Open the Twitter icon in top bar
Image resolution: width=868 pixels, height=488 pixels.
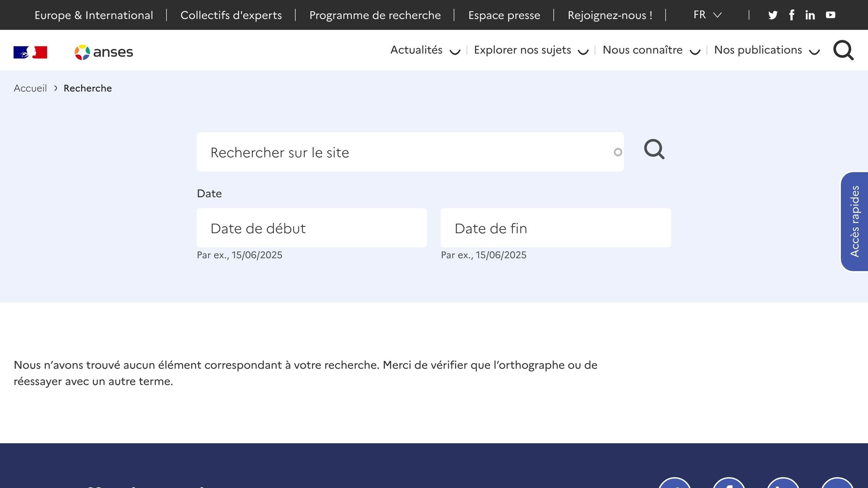click(x=773, y=15)
